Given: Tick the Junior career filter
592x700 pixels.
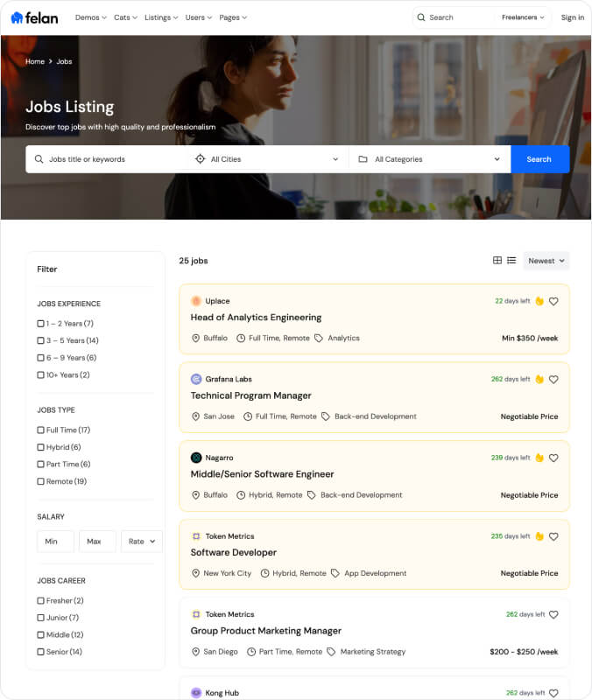Looking at the screenshot, I should tap(40, 618).
